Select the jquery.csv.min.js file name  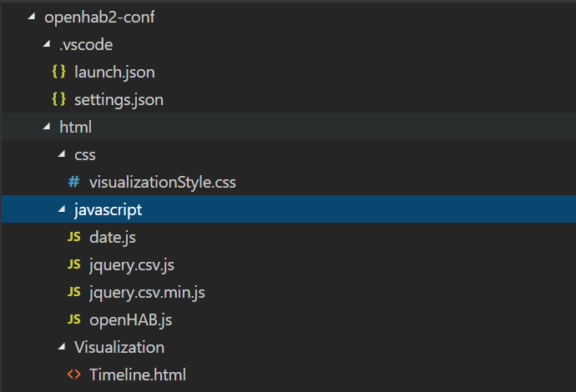[x=147, y=293]
